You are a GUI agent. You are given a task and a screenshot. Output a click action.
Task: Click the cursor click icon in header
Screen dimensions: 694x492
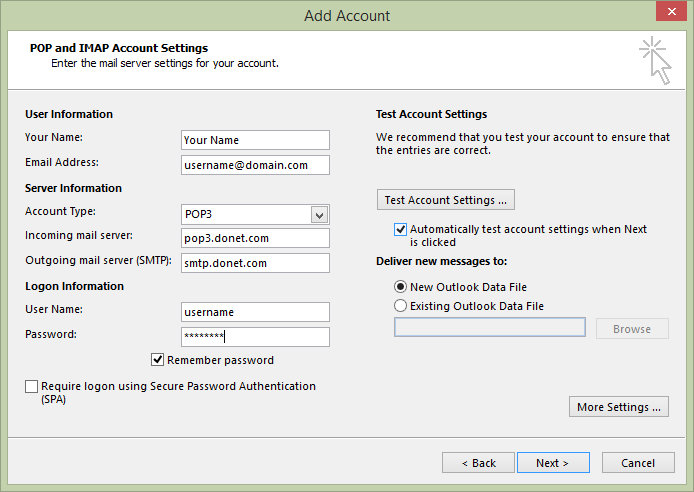655,61
